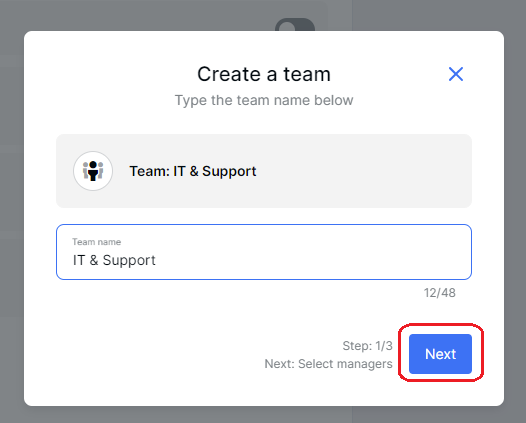Place cursor after 'Support' in name field
The height and width of the screenshot is (423, 526).
(x=156, y=261)
